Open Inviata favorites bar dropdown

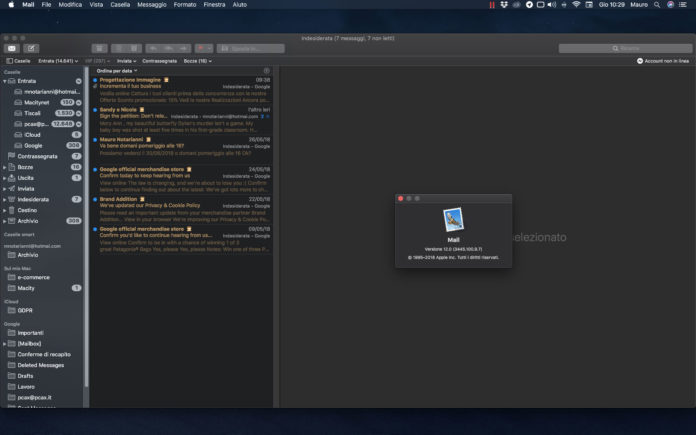click(127, 61)
